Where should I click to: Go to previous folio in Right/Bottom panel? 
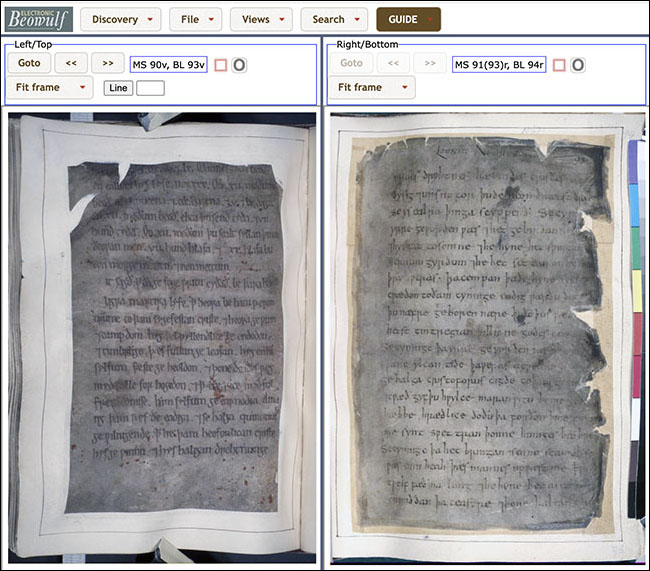pyautogui.click(x=393, y=63)
